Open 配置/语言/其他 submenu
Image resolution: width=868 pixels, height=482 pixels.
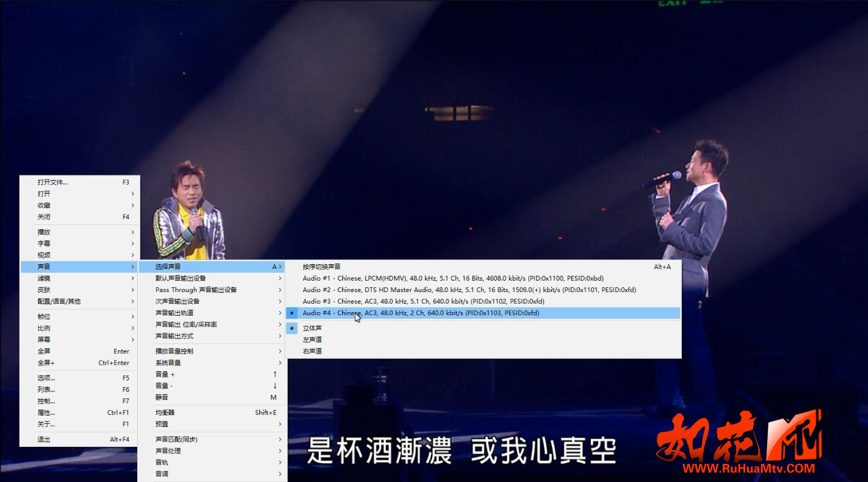tap(79, 301)
